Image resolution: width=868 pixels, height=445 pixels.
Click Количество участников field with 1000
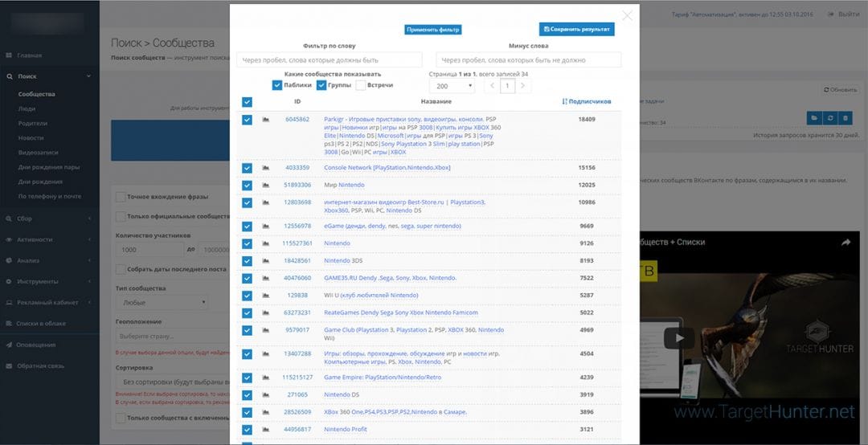click(149, 250)
